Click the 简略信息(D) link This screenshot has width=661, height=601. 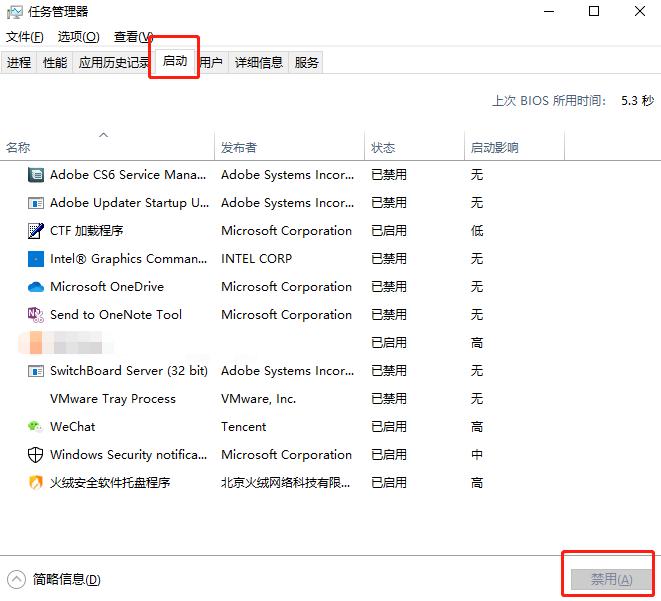tap(67, 580)
